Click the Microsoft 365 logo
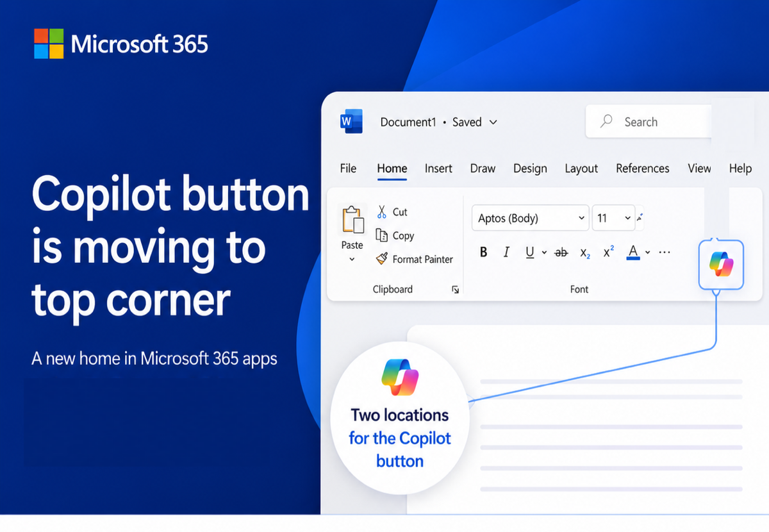This screenshot has width=769, height=532. [121, 44]
